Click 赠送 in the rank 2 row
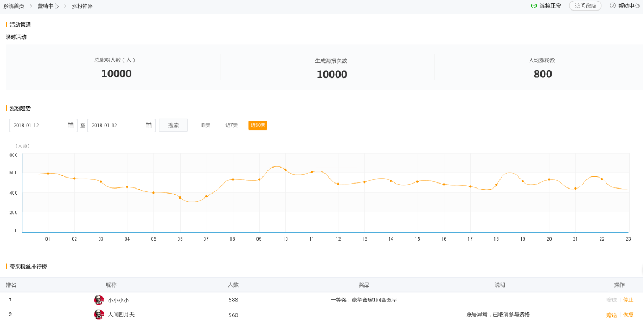 pyautogui.click(x=611, y=315)
